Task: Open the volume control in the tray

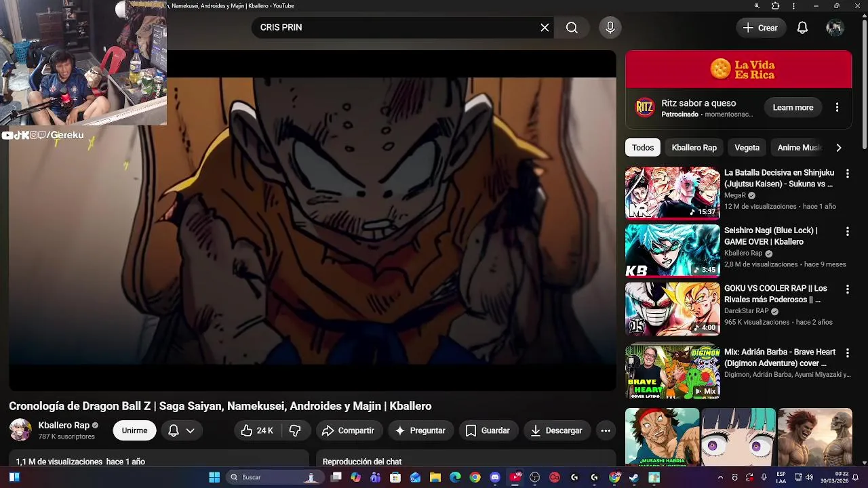Action: click(x=809, y=477)
